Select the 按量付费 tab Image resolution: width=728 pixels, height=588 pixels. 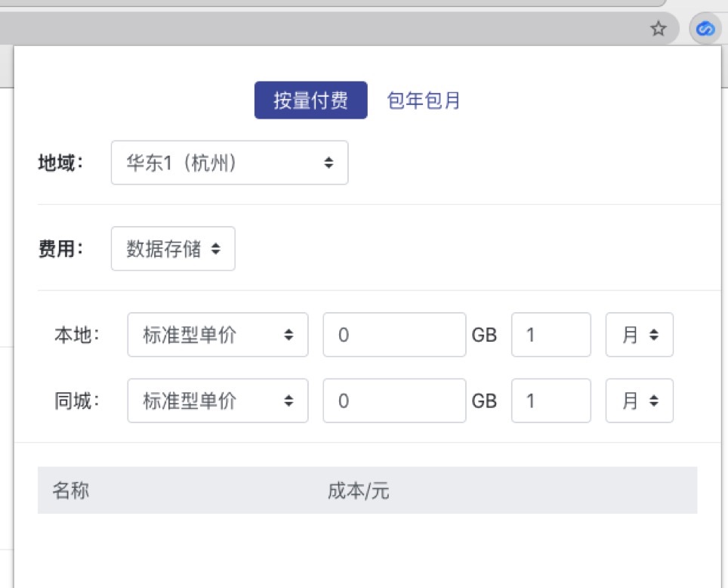tap(310, 101)
